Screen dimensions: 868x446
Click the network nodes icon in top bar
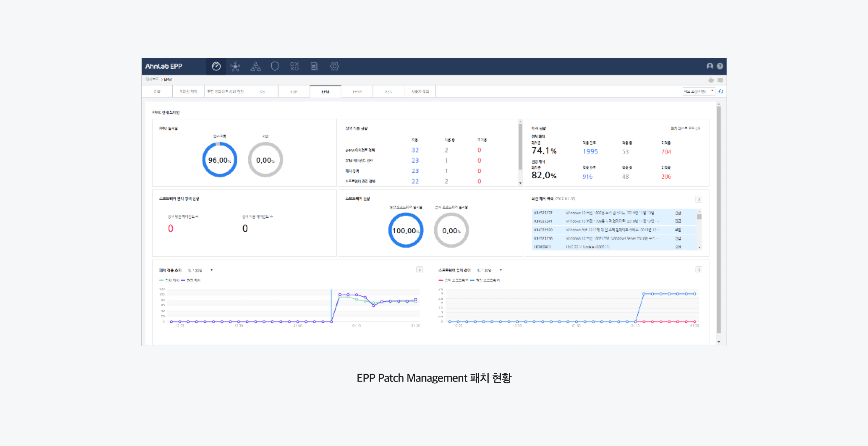235,66
